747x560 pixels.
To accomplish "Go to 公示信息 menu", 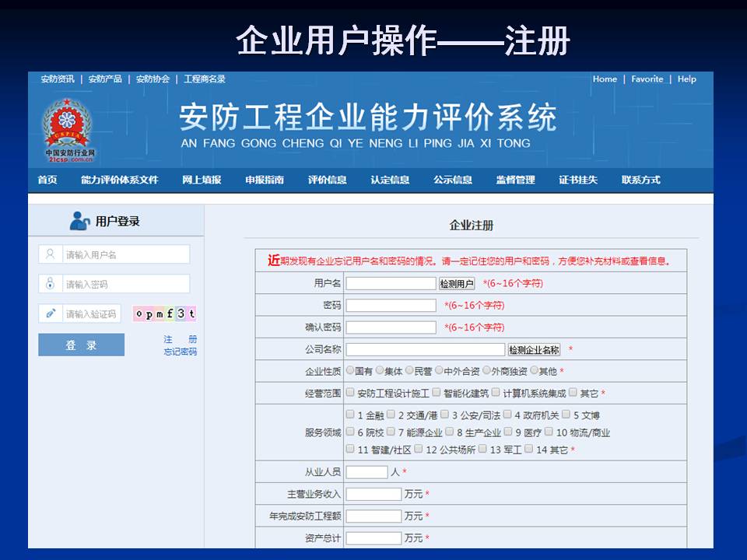I will click(453, 180).
